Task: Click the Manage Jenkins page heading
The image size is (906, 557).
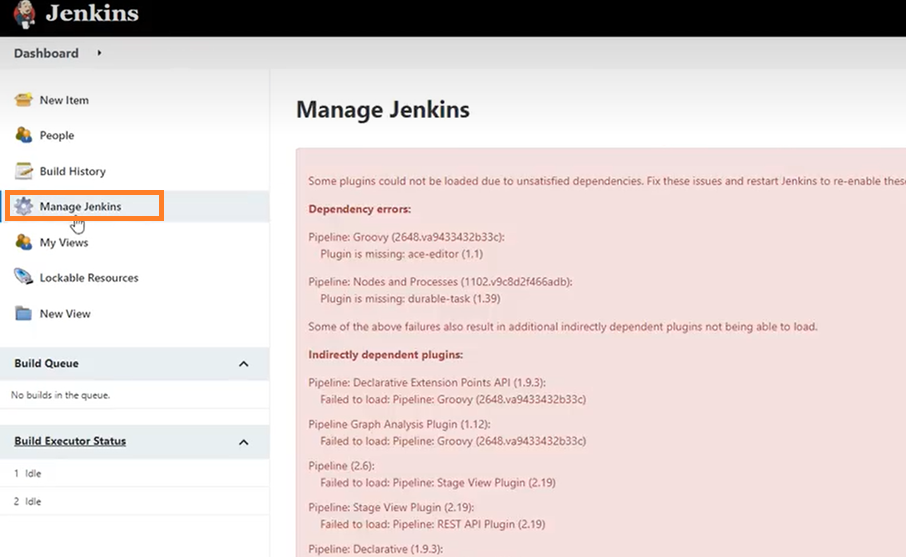Action: tap(383, 110)
